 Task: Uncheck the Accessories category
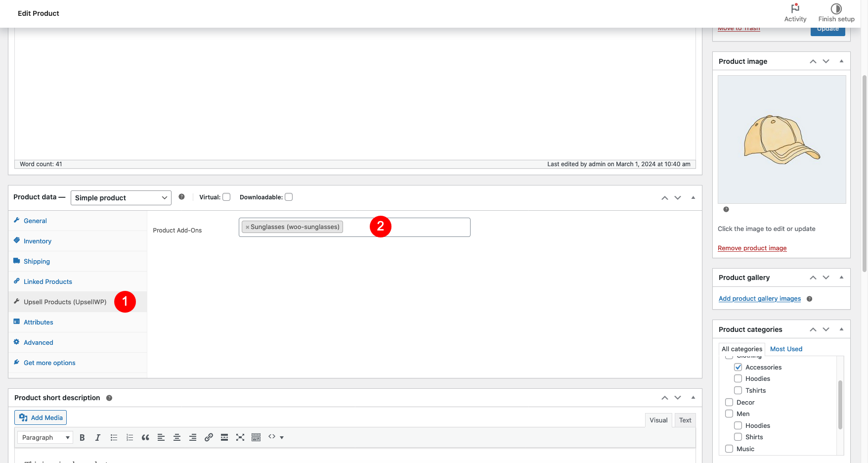click(738, 367)
